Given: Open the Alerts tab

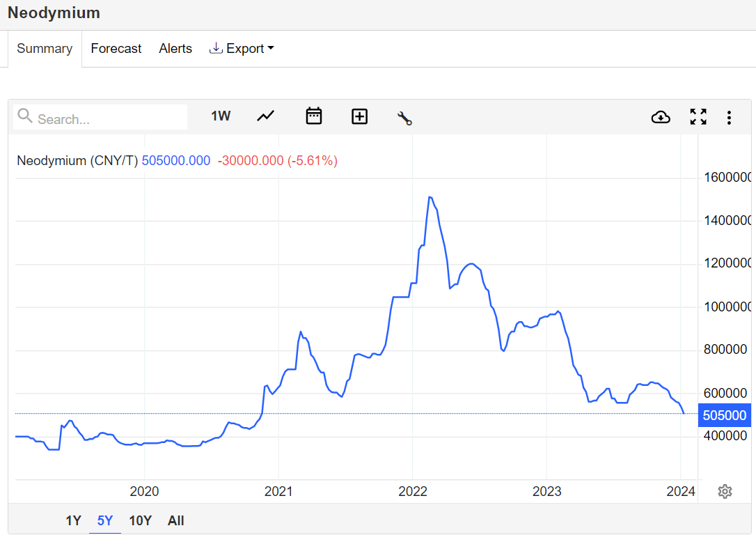Looking at the screenshot, I should 175,48.
